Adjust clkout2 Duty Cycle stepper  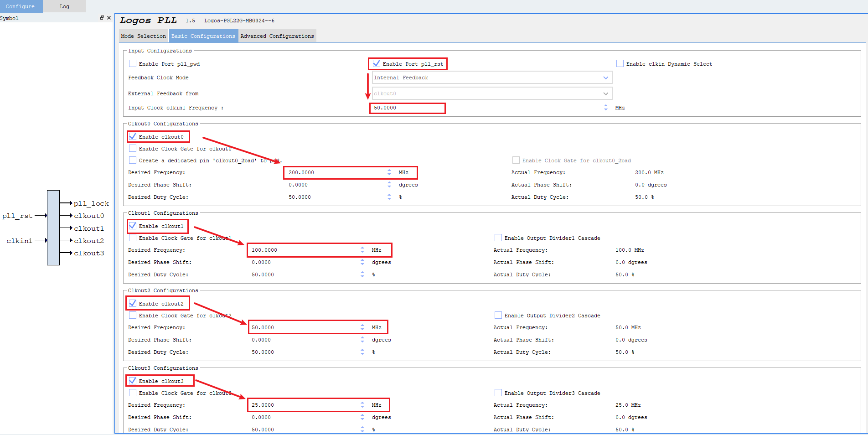(x=362, y=352)
